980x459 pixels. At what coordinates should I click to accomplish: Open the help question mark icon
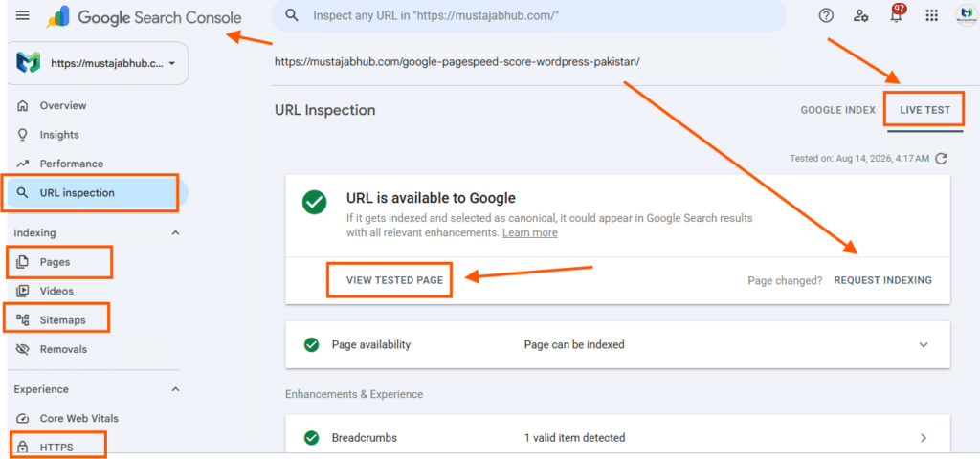(826, 15)
